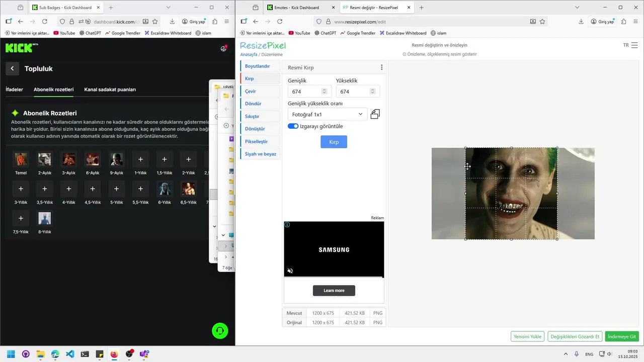Click the 8-Yıllık badge thumbnail
This screenshot has height=362, width=644.
click(45, 218)
